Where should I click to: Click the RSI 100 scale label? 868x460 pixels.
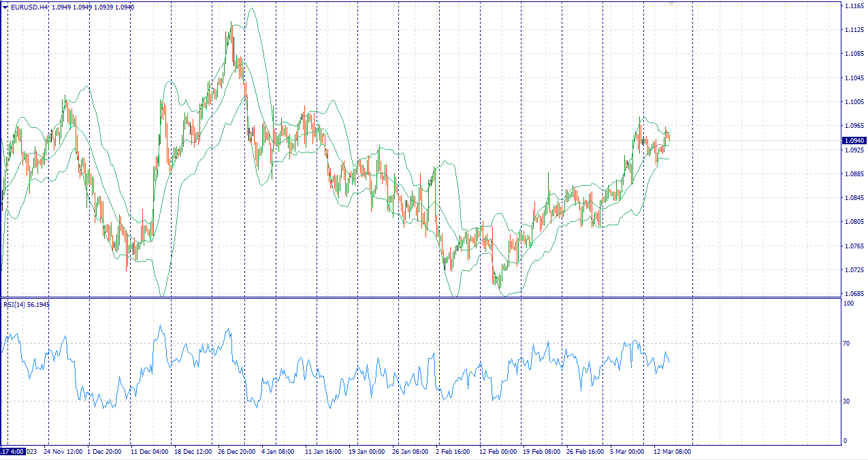coord(848,303)
